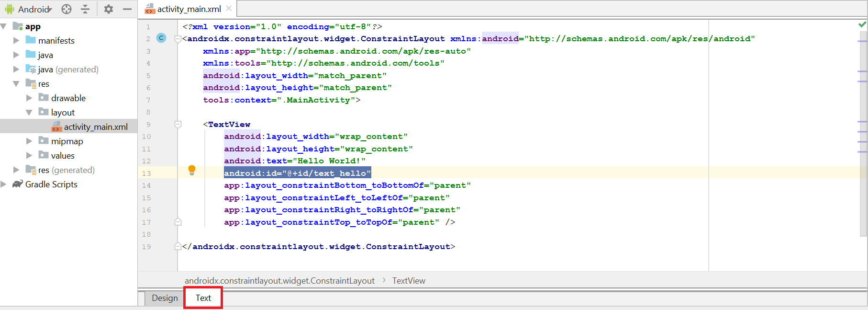Click the blue C class gutter icon
The width and height of the screenshot is (868, 310).
tap(161, 38)
